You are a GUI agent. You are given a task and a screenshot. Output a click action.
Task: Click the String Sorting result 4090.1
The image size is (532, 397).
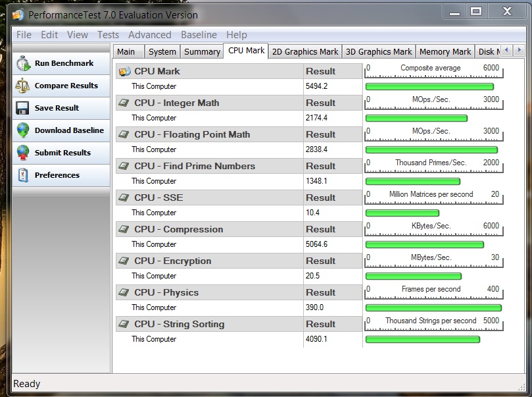[316, 339]
